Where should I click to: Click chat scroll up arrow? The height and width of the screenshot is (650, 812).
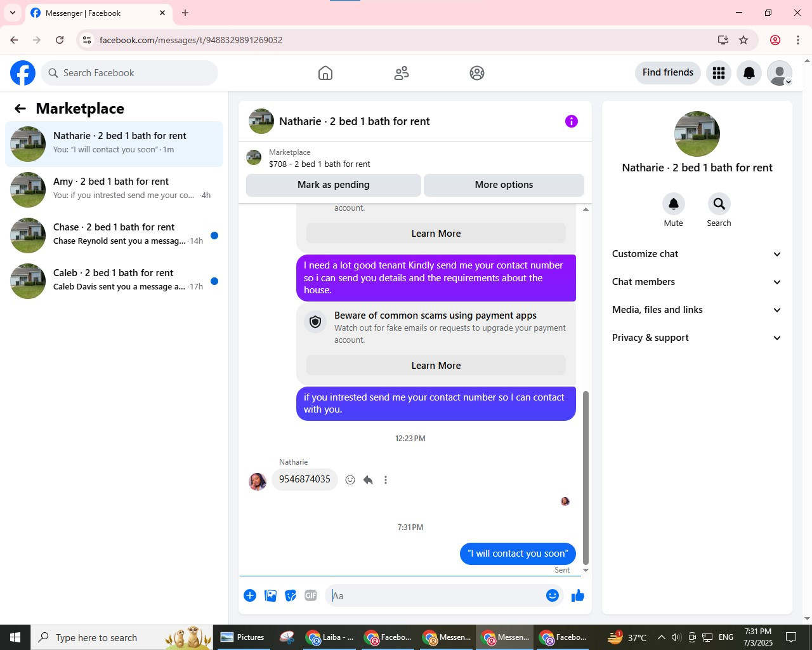(586, 209)
